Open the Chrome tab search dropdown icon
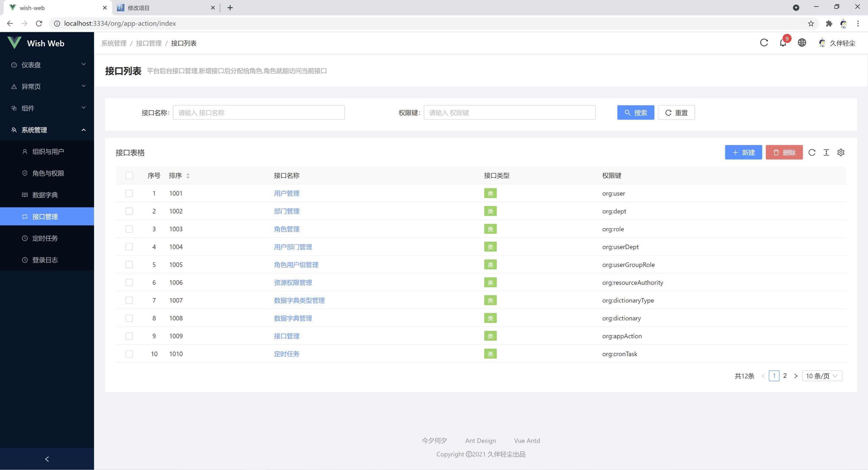This screenshot has height=470, width=868. [x=796, y=8]
